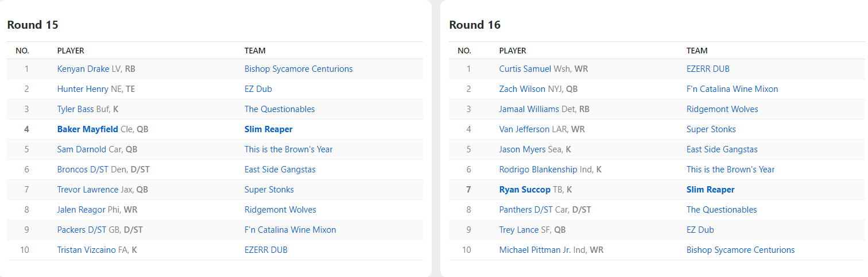
Task: Open Ryan Succop player profile
Action: [x=525, y=190]
